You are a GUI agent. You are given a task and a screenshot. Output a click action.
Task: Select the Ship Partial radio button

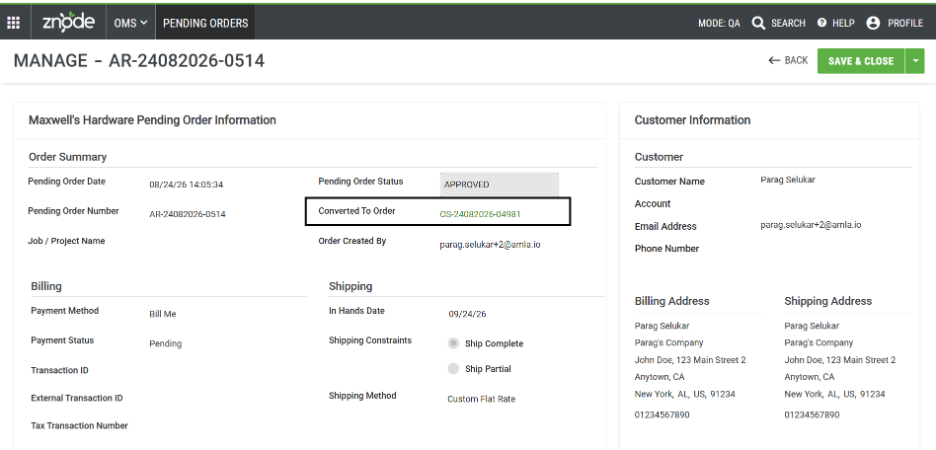(x=454, y=369)
